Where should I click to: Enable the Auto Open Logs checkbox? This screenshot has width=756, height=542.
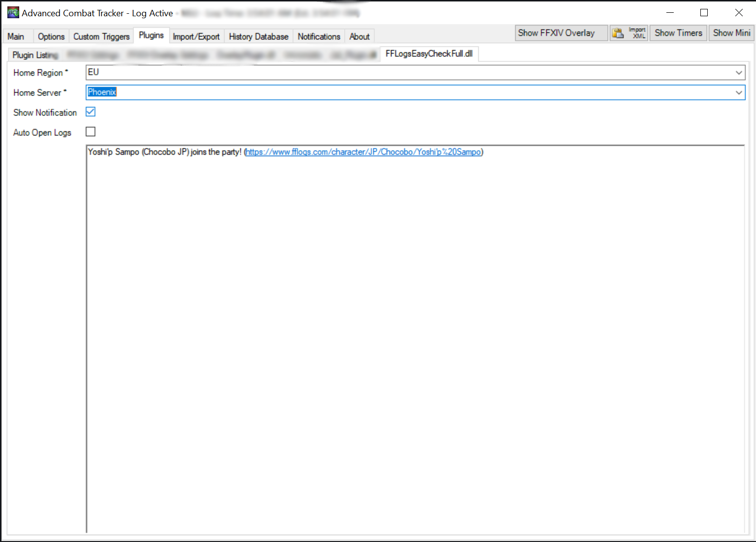[91, 131]
